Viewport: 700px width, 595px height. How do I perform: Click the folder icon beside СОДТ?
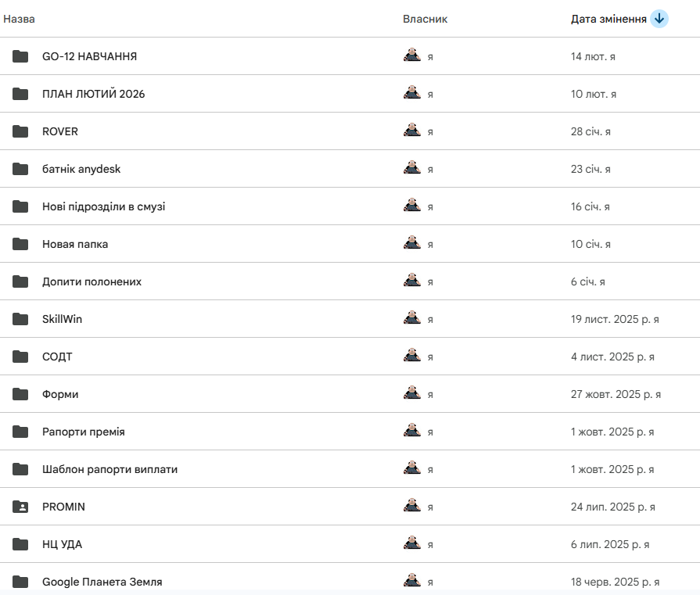(20, 357)
